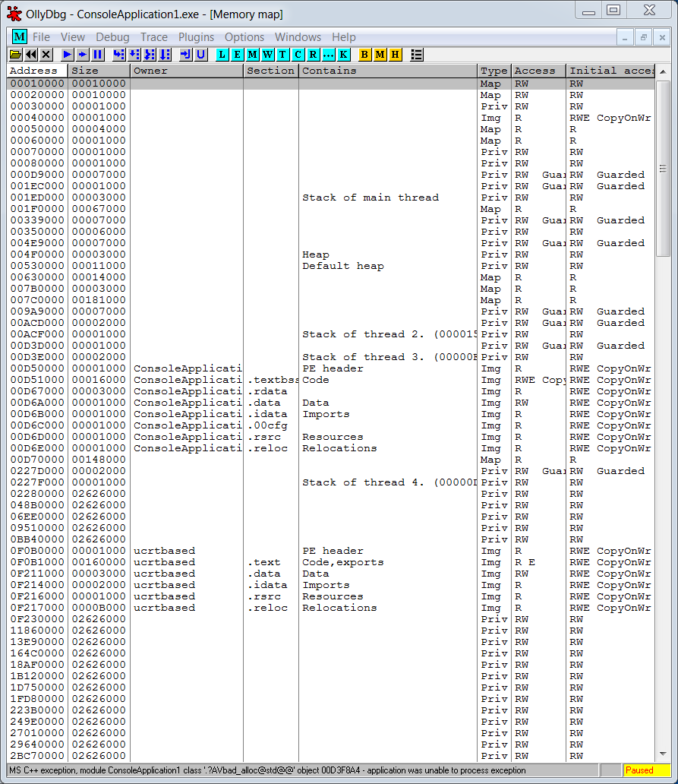Click the Options list icon in toolbar
The width and height of the screenshot is (678, 784).
pyautogui.click(x=416, y=55)
